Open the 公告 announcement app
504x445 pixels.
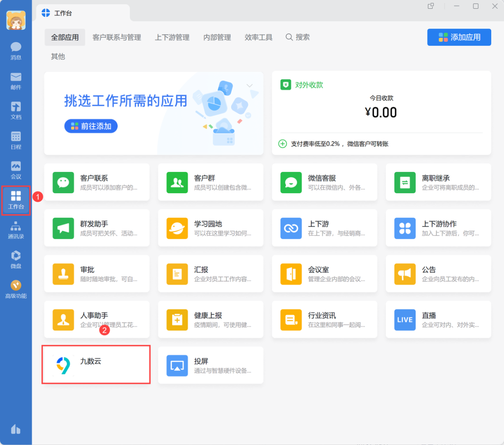438,274
